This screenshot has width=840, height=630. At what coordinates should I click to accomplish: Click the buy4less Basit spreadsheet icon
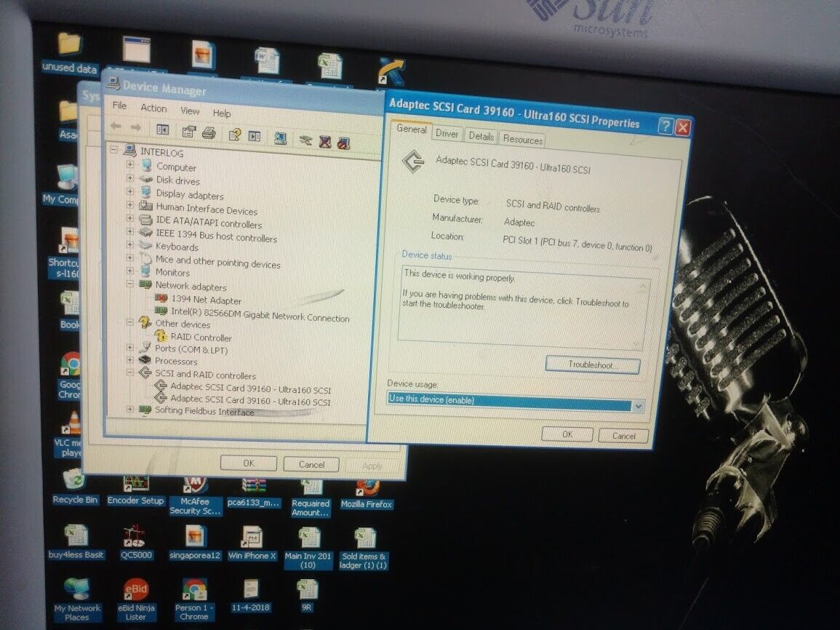(x=76, y=542)
